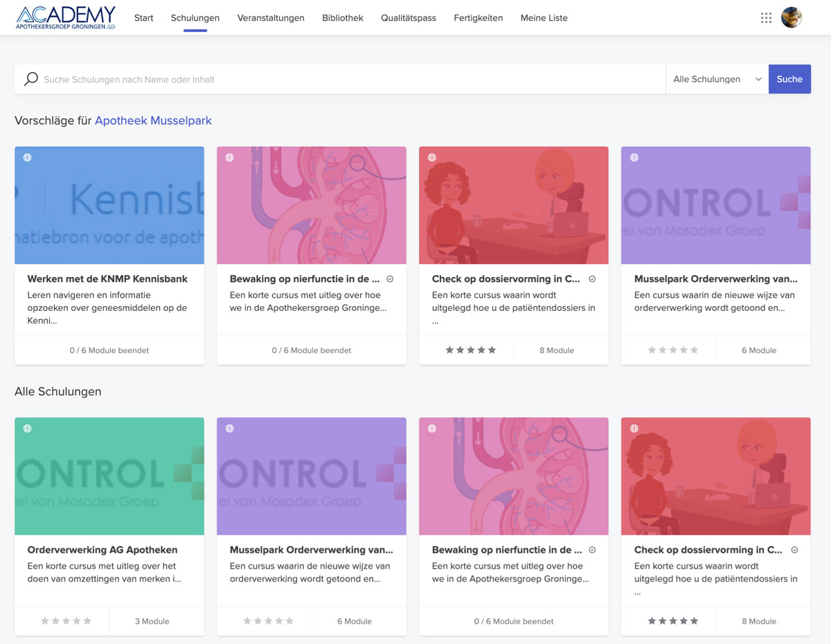Open the Qualitätspass tab

click(x=409, y=18)
